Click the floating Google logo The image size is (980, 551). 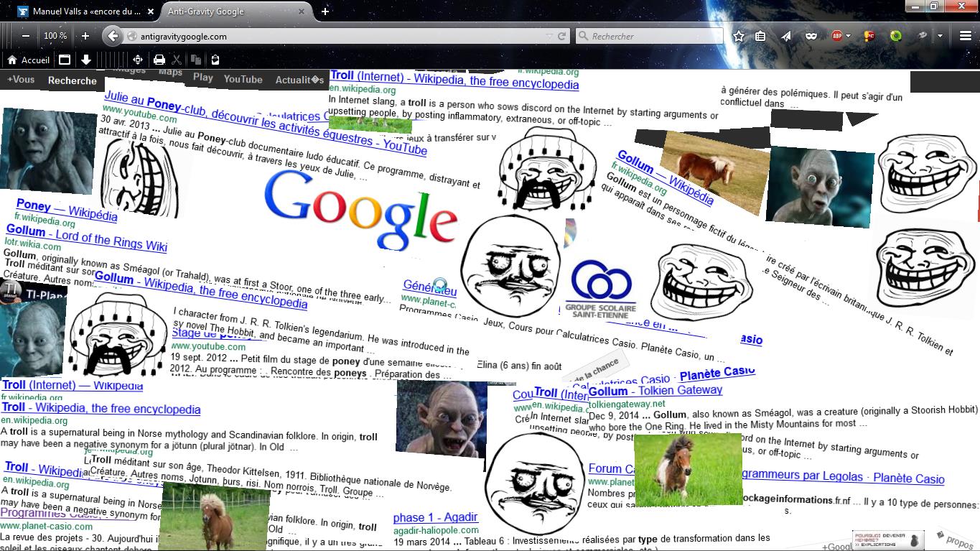click(x=361, y=210)
